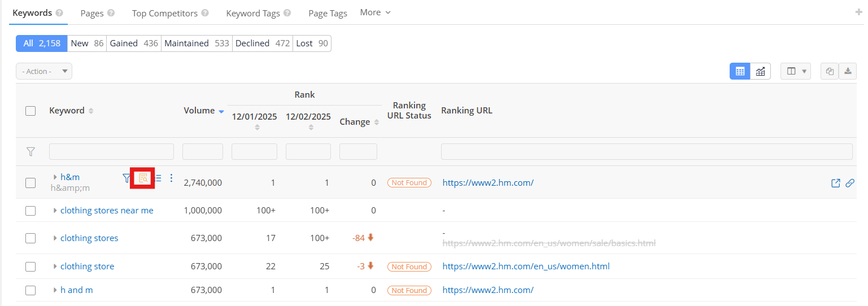Click the SERP preview icon for h&m

pos(143,178)
